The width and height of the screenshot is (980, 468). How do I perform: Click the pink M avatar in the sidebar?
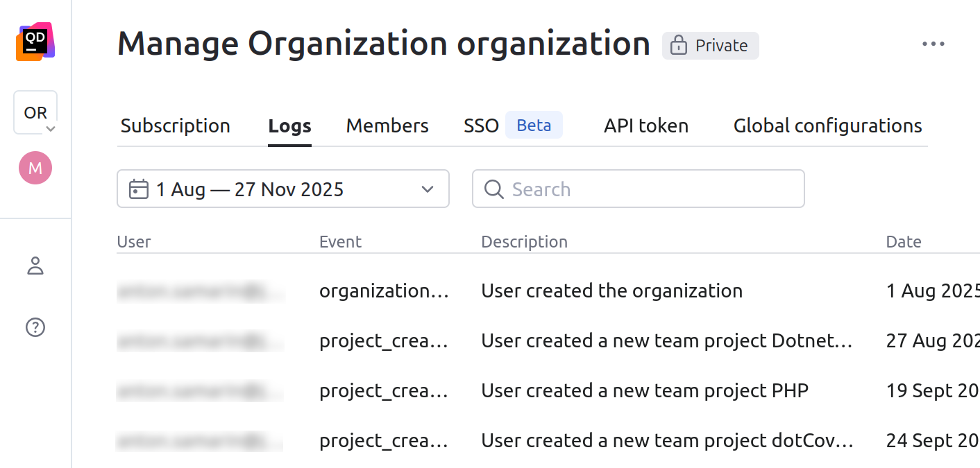point(35,167)
